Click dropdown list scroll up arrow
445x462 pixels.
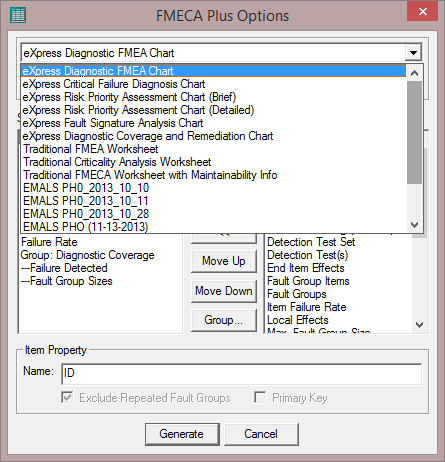point(414,73)
